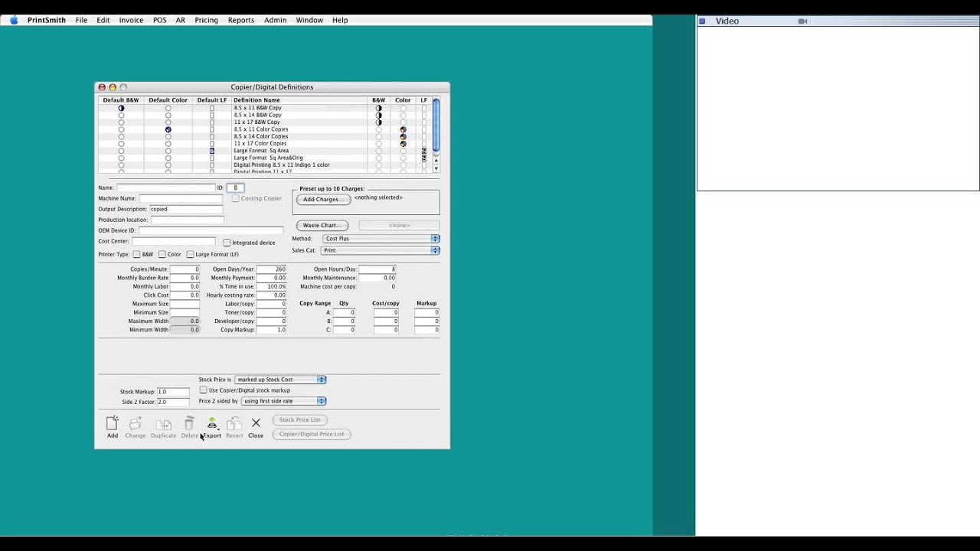Open the Admin menu
Image resolution: width=980 pixels, height=551 pixels.
(x=276, y=20)
